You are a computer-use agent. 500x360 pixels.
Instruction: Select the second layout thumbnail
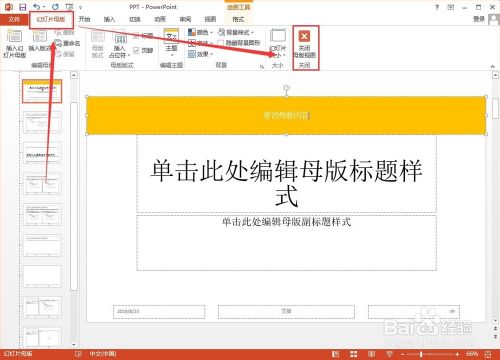click(x=42, y=122)
